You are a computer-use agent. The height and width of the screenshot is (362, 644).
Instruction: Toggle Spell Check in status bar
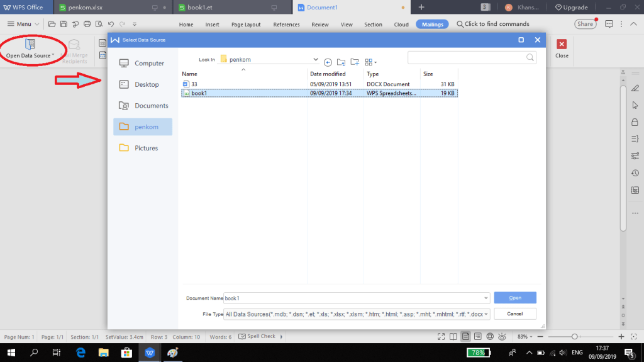pos(258,336)
